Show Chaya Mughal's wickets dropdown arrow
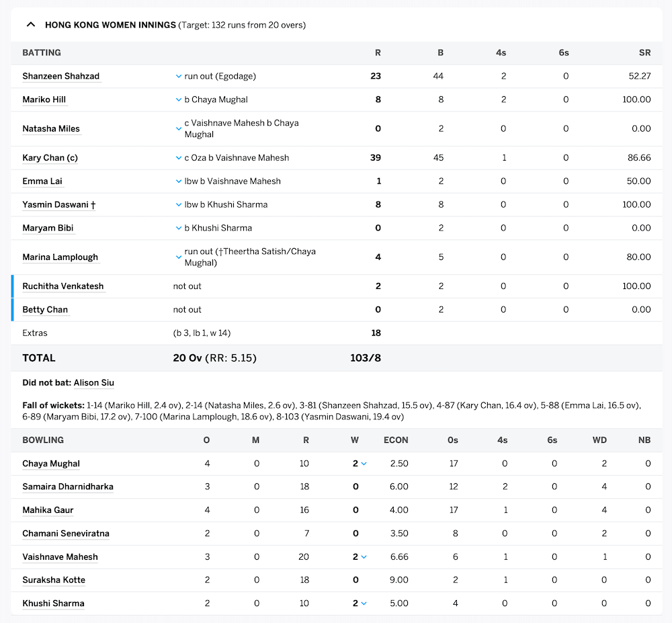Image resolution: width=672 pixels, height=623 pixels. 364,464
